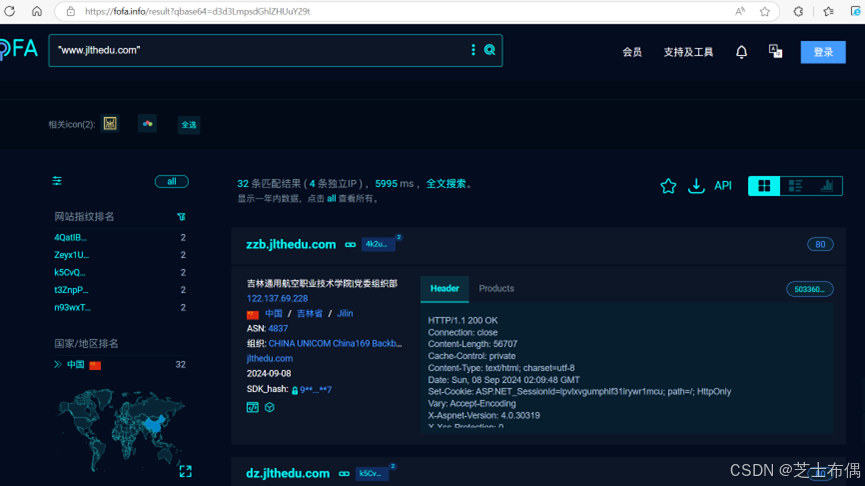Open link icon beside zzb.jlthedu.com
This screenshot has width=865, height=486.
(x=350, y=244)
